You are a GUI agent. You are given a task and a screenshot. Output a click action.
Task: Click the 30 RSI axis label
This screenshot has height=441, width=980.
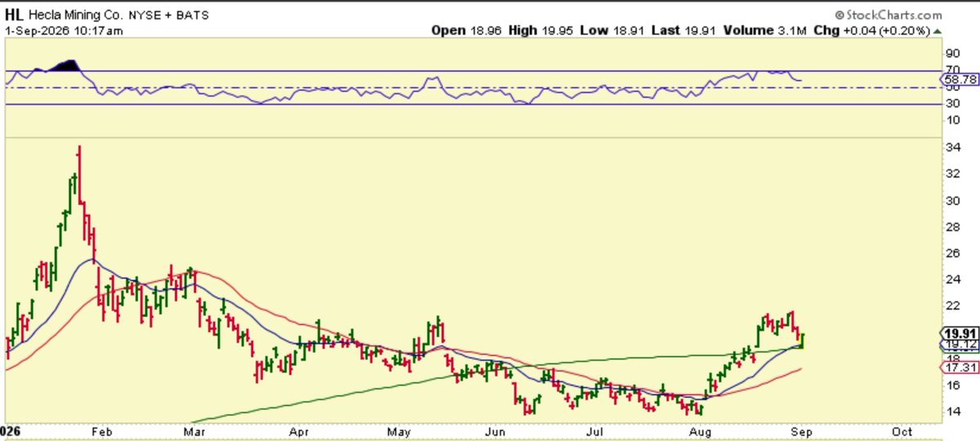coord(952,104)
